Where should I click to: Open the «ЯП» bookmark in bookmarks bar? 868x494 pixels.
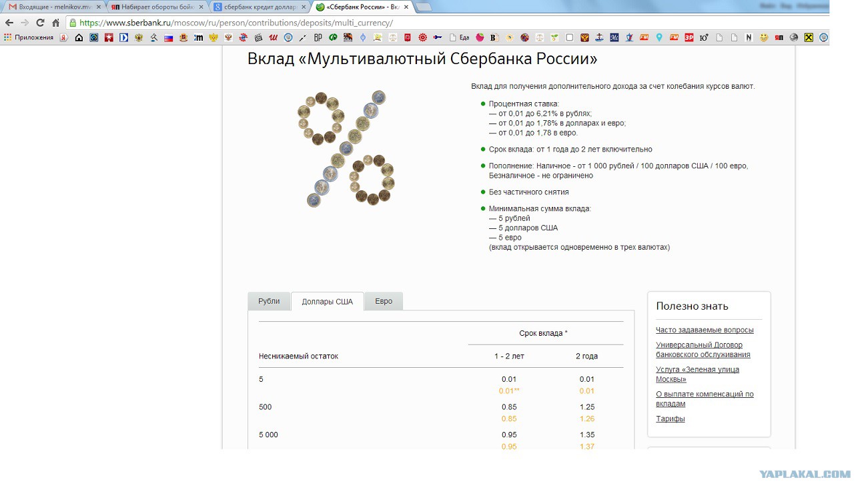tap(779, 37)
